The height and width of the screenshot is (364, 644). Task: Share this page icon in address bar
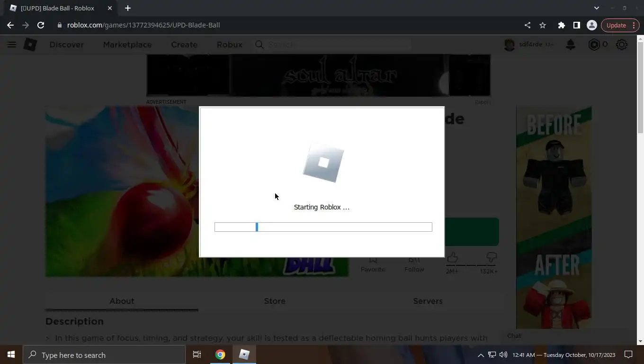[x=528, y=25]
